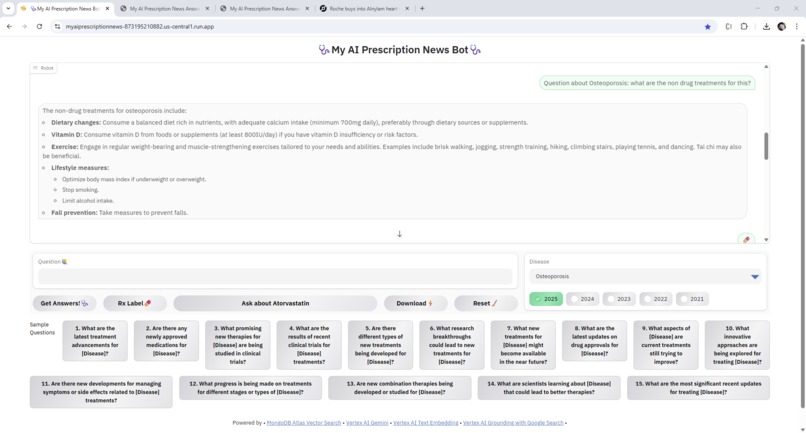Open the MongoDB Atlas Vector Search link
The image size is (806, 433).
304,423
